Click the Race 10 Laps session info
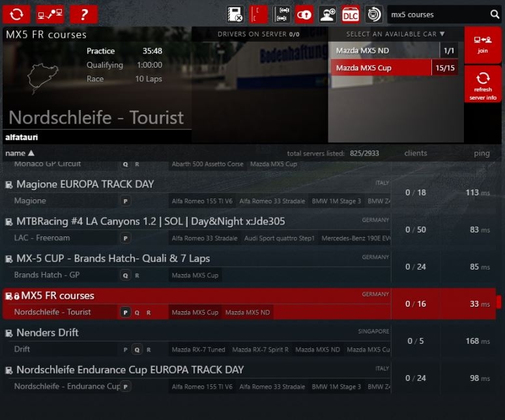 124,79
